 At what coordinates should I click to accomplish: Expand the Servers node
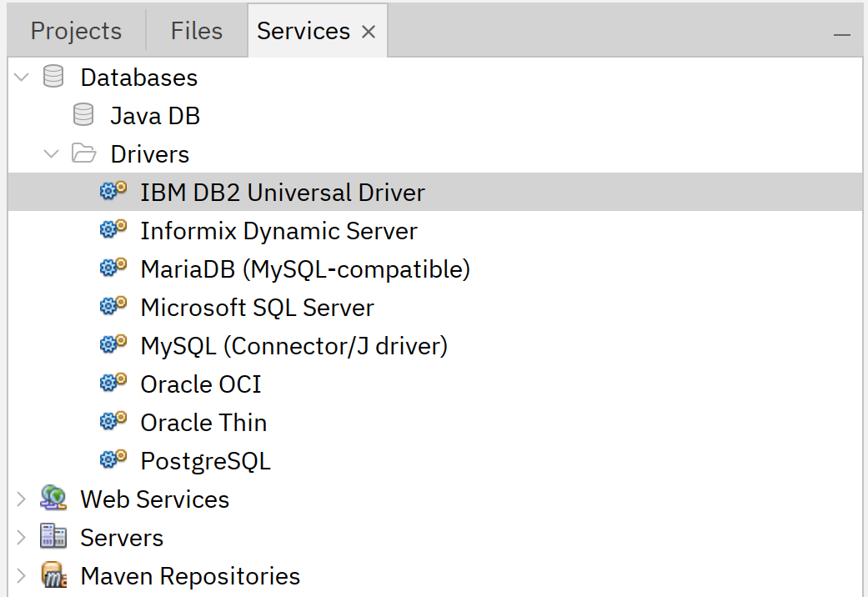point(23,537)
